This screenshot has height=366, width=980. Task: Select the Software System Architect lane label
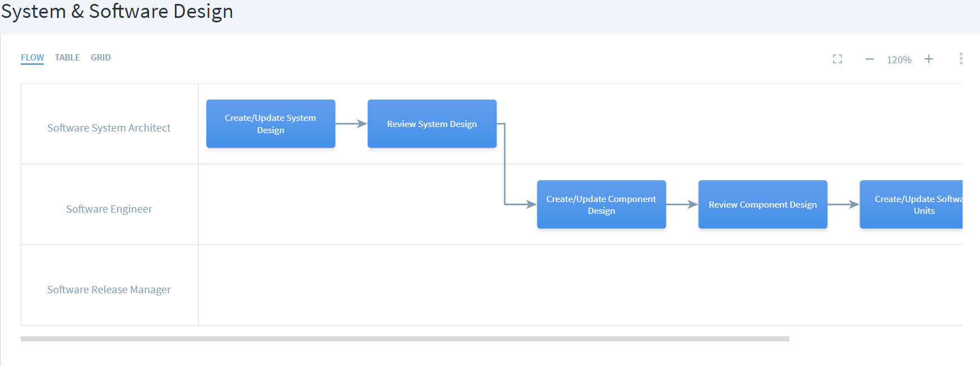109,128
